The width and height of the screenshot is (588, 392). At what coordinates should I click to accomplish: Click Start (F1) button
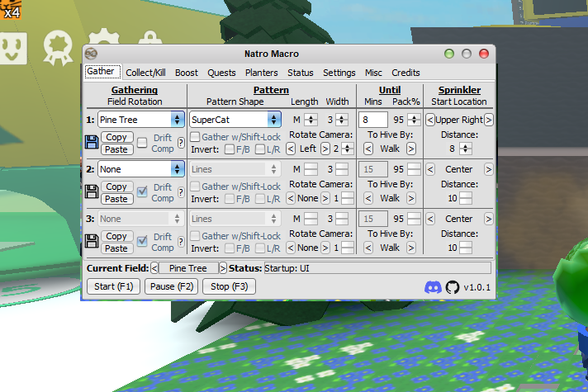coord(114,286)
